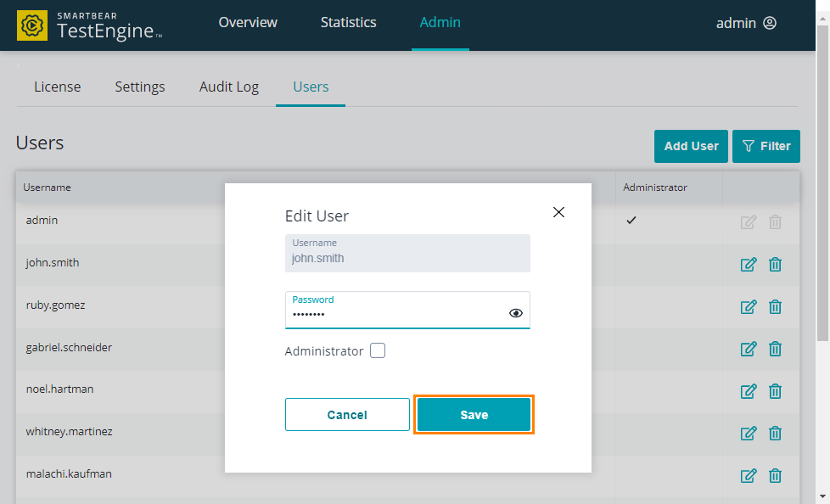The height and width of the screenshot is (504, 830).
Task: Select the ruby.gomez username cell
Action: click(x=55, y=305)
